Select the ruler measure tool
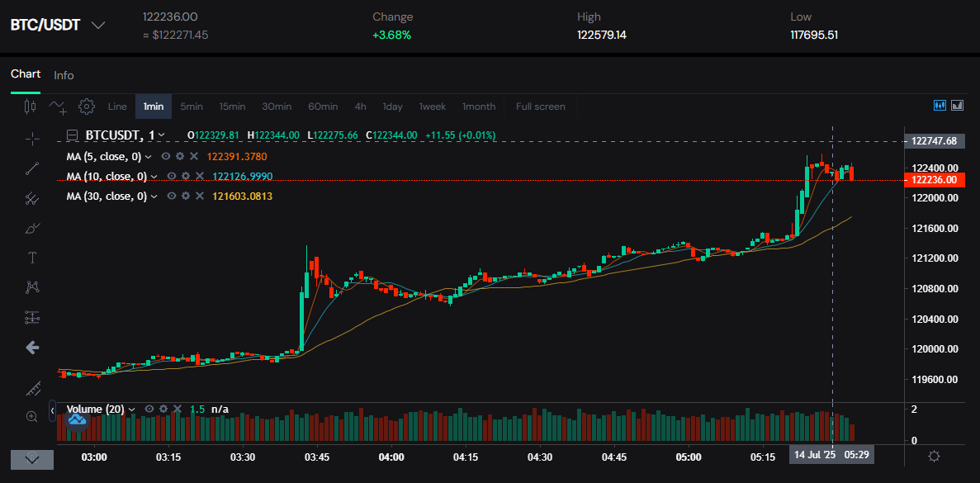The height and width of the screenshot is (483, 980). (x=32, y=388)
